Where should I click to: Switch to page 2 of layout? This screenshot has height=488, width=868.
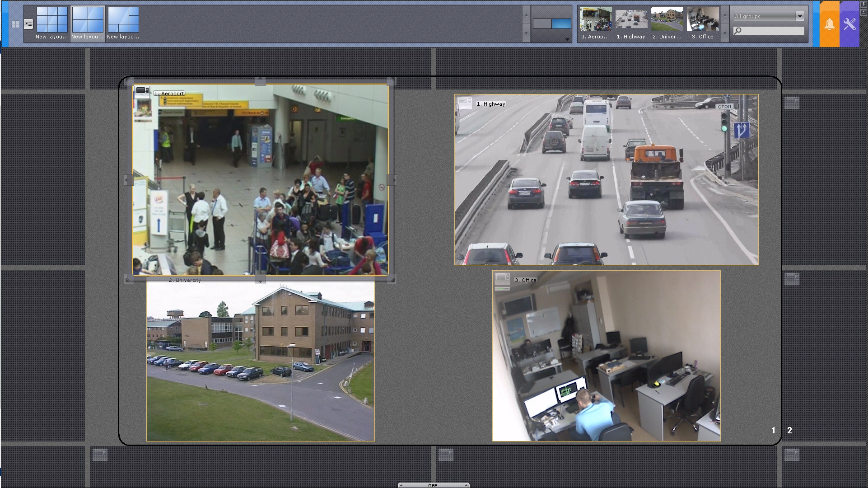pyautogui.click(x=789, y=430)
